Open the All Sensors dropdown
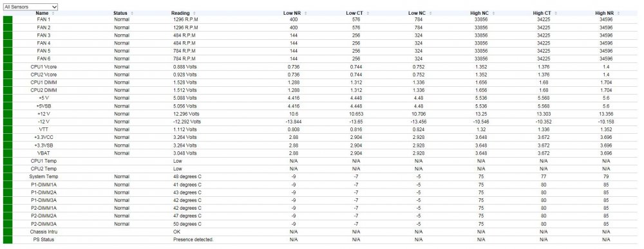Screen dimensions: 644x249 point(30,7)
